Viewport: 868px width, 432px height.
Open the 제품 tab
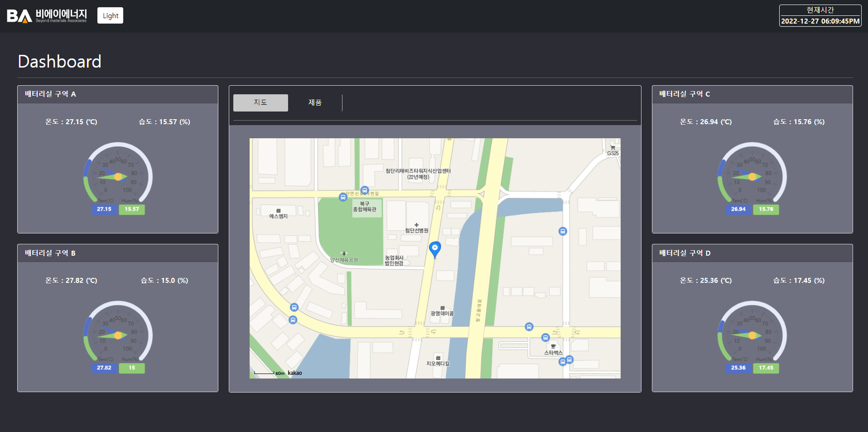click(x=315, y=102)
